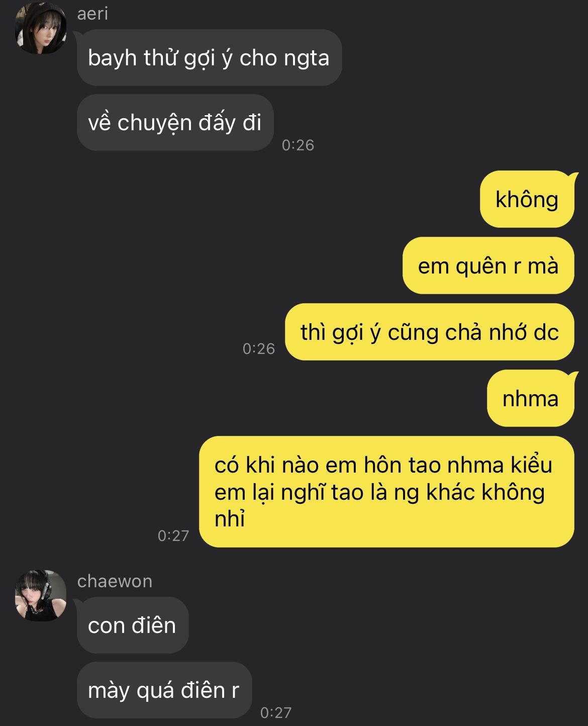Tap the 'em quên r mà' bubble

click(488, 265)
